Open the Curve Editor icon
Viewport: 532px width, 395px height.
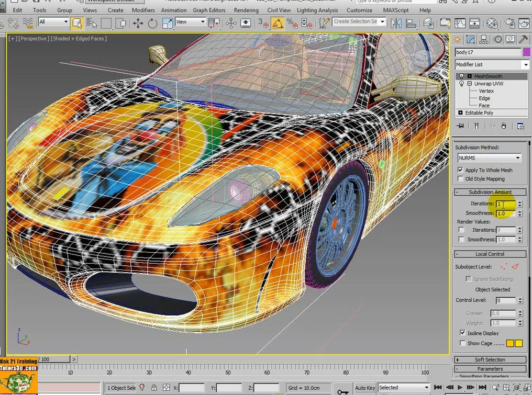click(x=460, y=23)
